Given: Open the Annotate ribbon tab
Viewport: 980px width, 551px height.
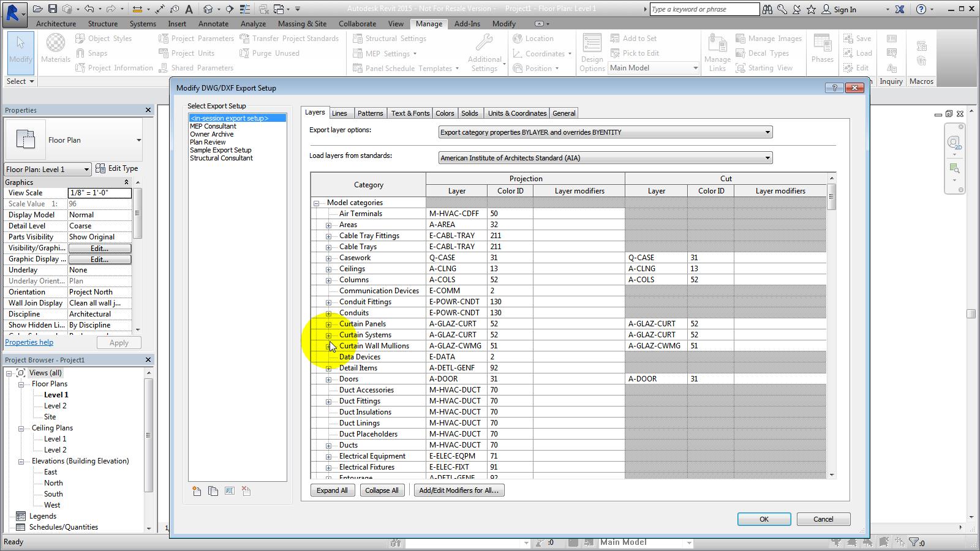Looking at the screenshot, I should (x=213, y=24).
